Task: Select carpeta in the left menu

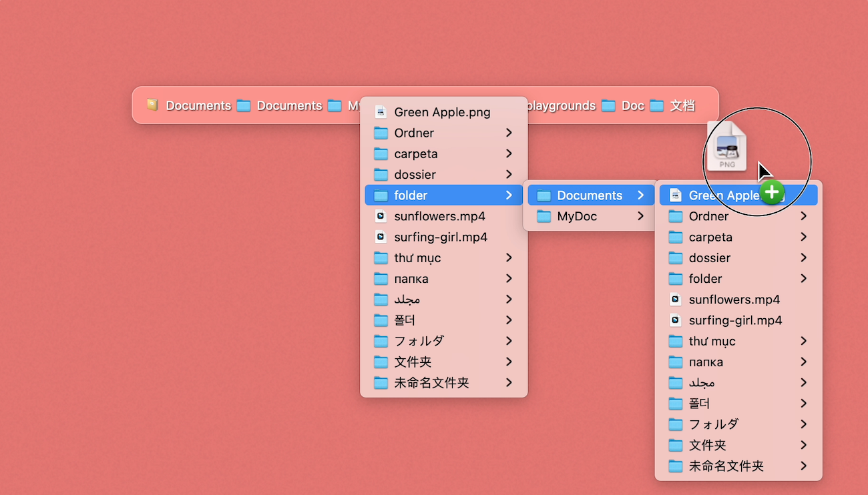Action: click(416, 153)
